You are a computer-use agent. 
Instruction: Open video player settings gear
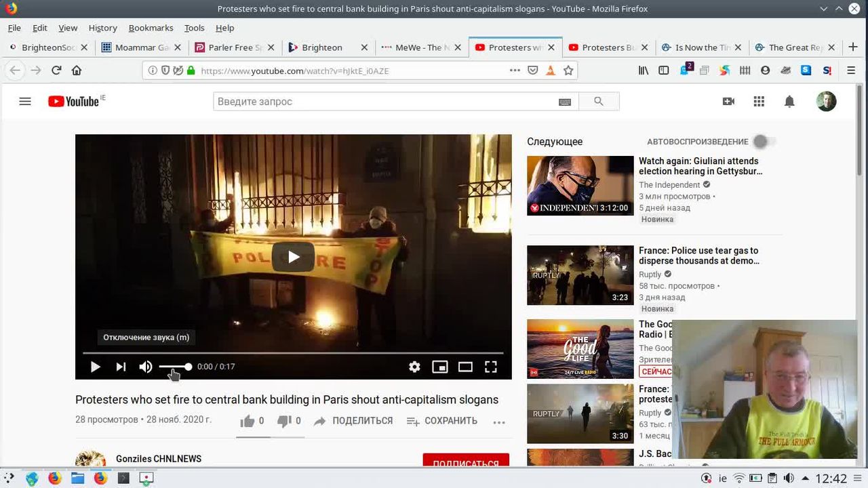tap(414, 367)
